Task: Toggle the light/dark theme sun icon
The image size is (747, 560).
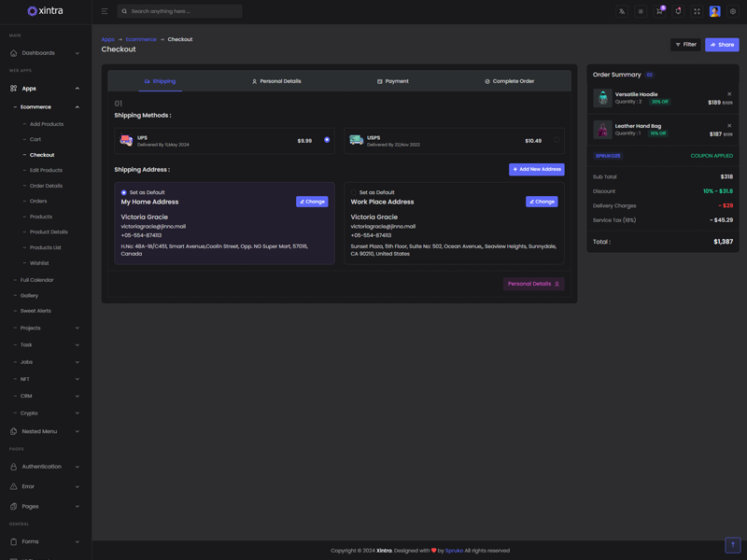Action: click(641, 11)
